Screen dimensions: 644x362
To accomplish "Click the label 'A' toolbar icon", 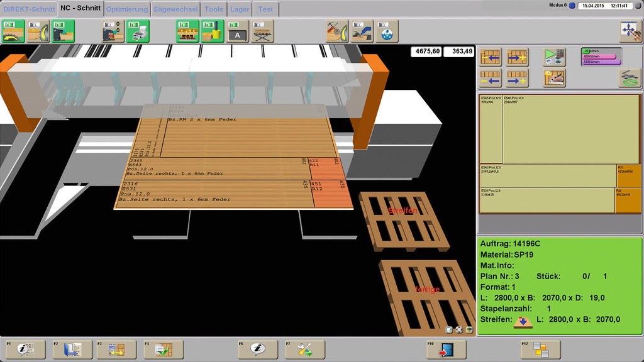I will coord(237,31).
